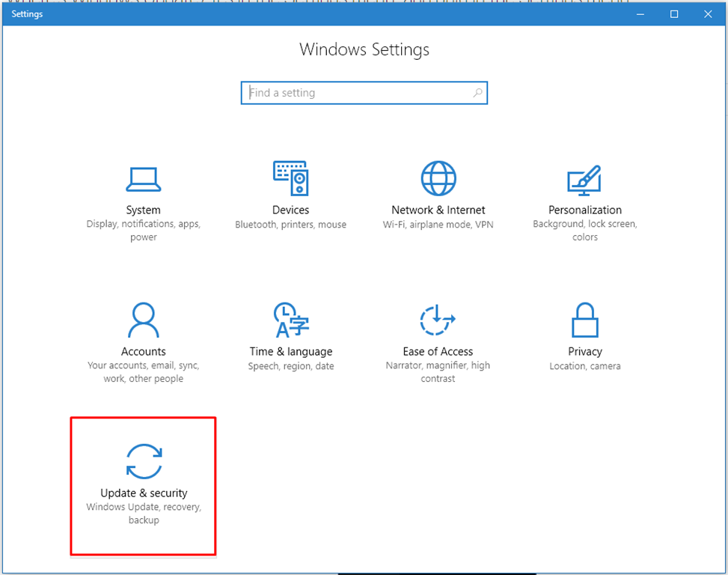This screenshot has height=575, width=728.
Task: Open the System laptop icon
Action: [x=144, y=179]
